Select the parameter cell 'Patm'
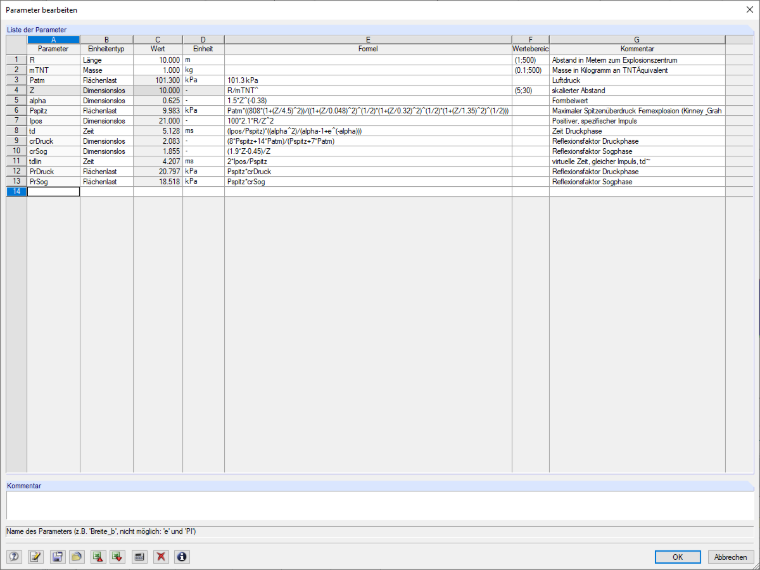This screenshot has height=570, width=760. pyautogui.click(x=53, y=80)
